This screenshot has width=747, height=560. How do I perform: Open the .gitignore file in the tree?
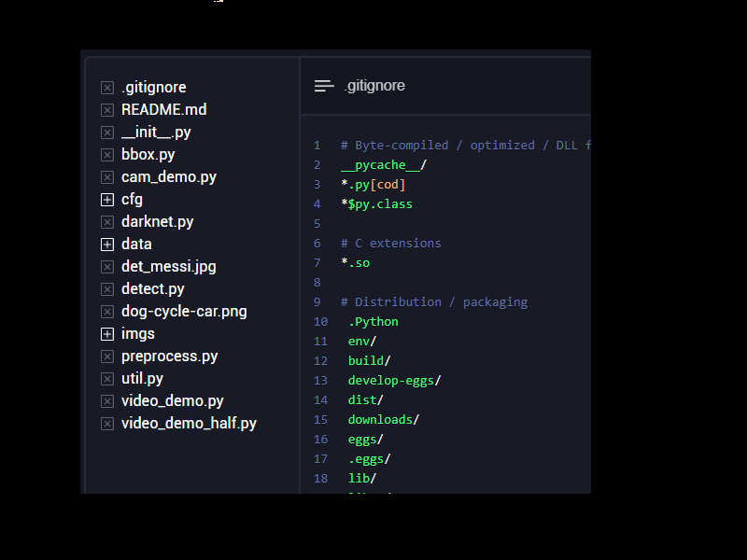(x=154, y=88)
